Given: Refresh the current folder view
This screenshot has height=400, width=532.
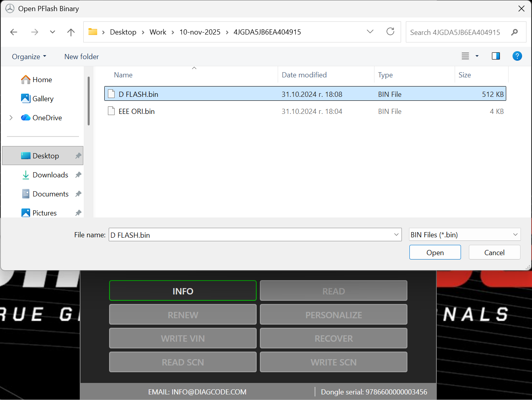Looking at the screenshot, I should [390, 32].
